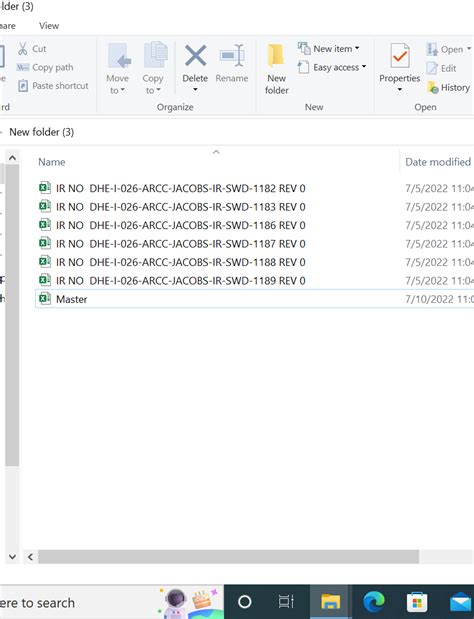
Task: Click Excel icon of Master file
Action: coord(45,299)
